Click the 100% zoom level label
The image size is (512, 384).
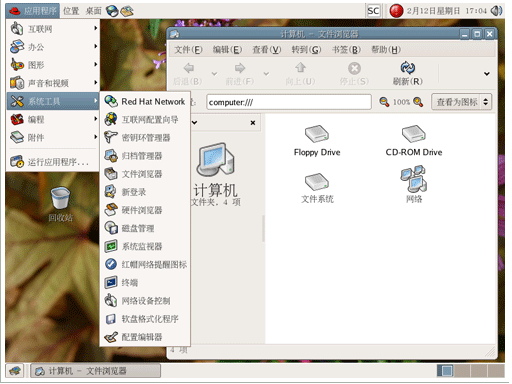(x=401, y=102)
